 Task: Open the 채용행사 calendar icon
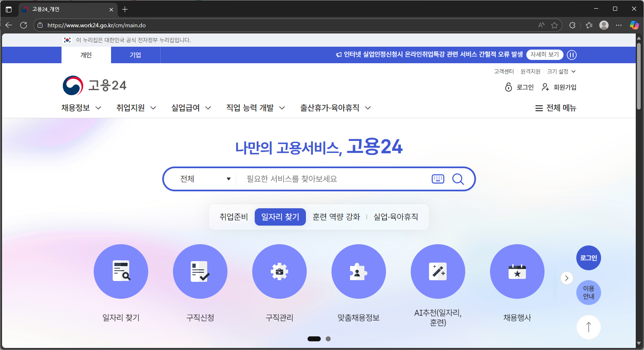pos(517,271)
